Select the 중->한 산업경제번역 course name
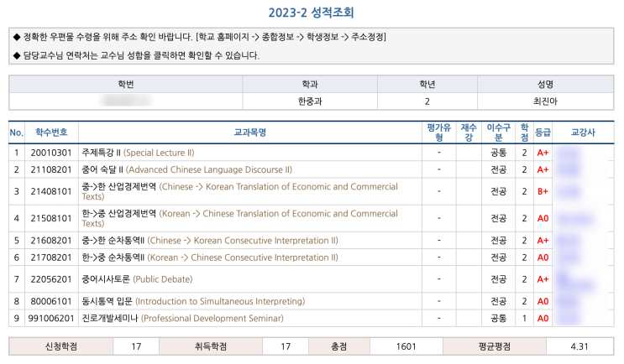 [x=239, y=191]
